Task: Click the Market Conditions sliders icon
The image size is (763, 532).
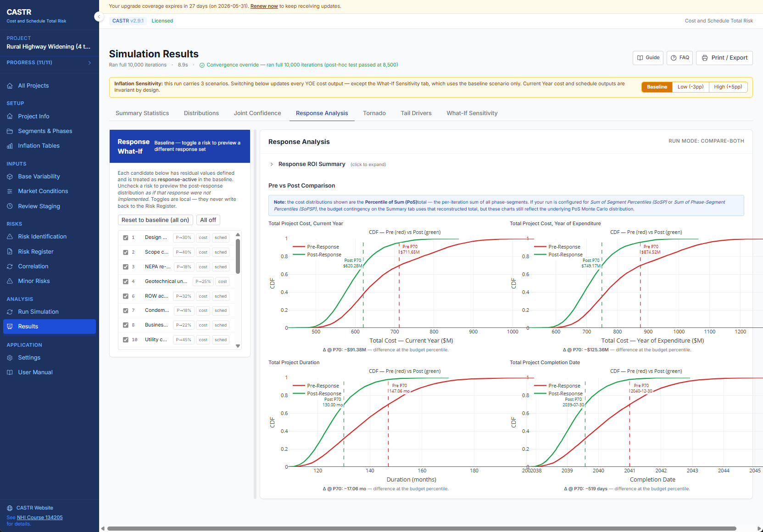Action: (10, 191)
